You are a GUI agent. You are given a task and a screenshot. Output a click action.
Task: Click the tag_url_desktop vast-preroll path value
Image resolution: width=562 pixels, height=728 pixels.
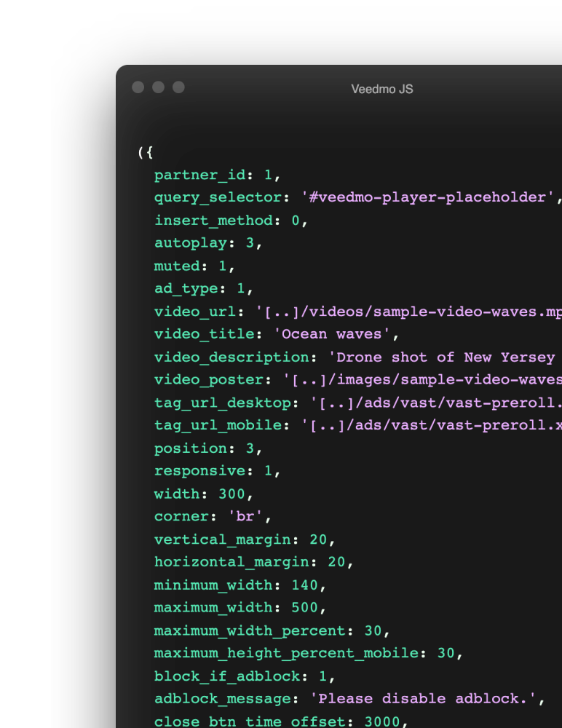click(436, 403)
